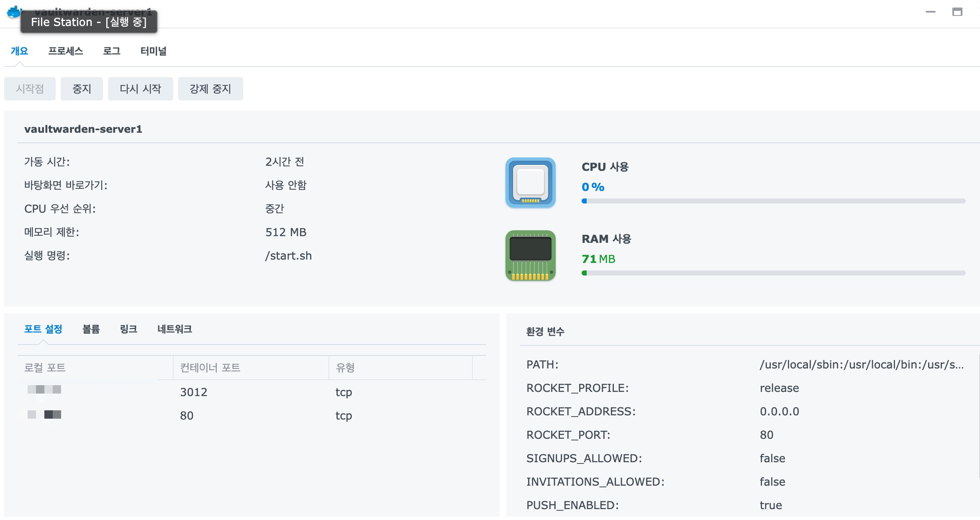This screenshot has width=980, height=520.
Task: Click the 0 % CPU usage value
Action: pyautogui.click(x=593, y=187)
